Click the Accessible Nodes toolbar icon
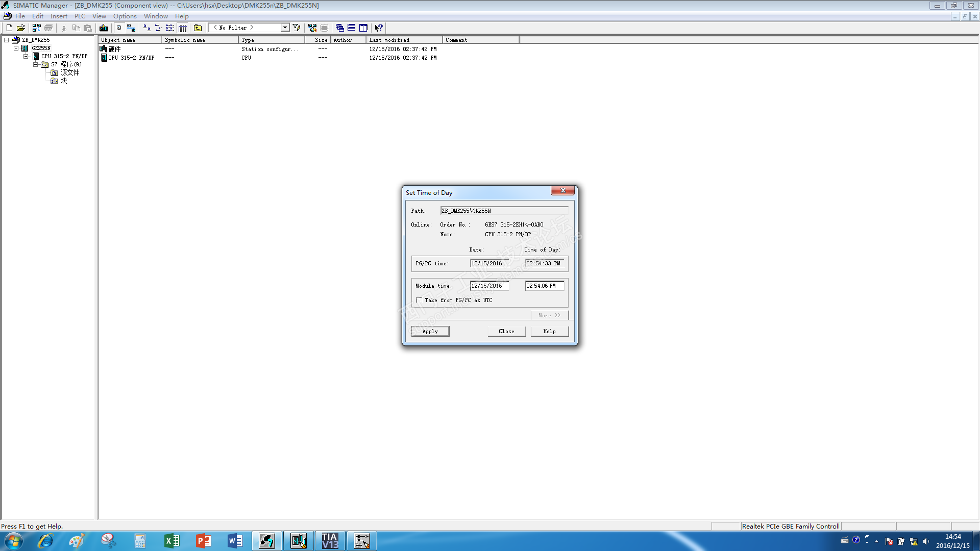This screenshot has height=551, width=980. tap(37, 28)
